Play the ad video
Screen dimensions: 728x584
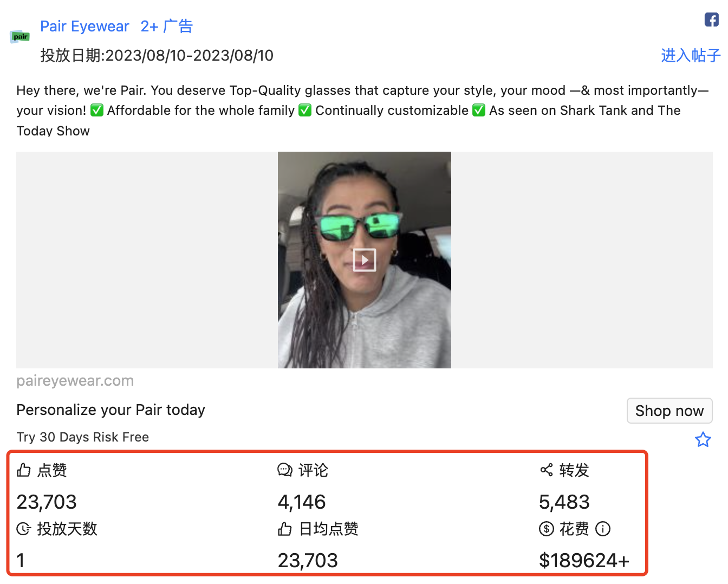[365, 260]
